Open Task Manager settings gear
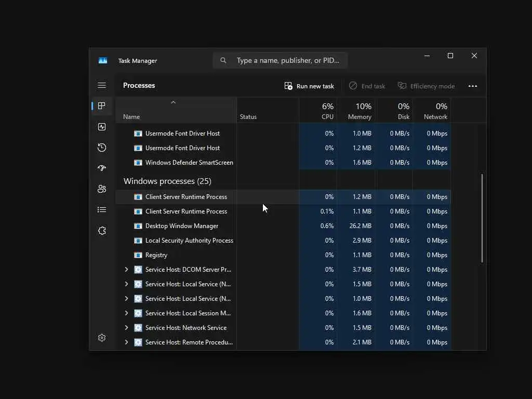This screenshot has height=399, width=532. coord(102,338)
